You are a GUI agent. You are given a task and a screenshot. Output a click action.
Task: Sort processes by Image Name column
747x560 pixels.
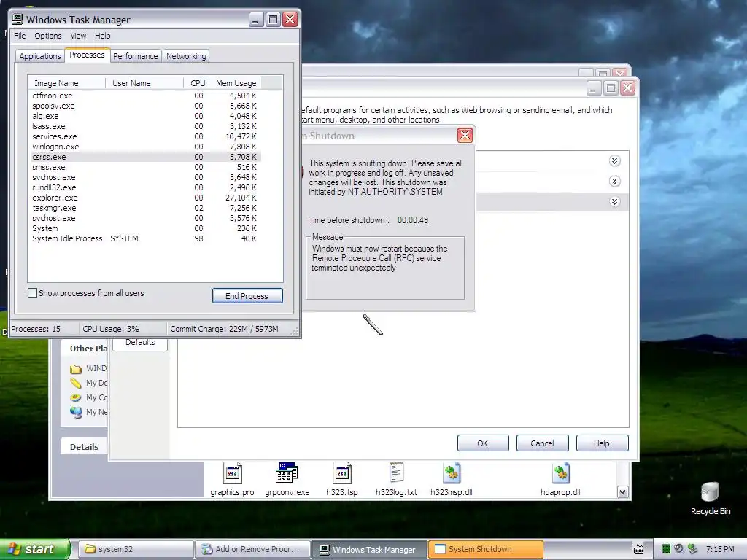click(66, 83)
